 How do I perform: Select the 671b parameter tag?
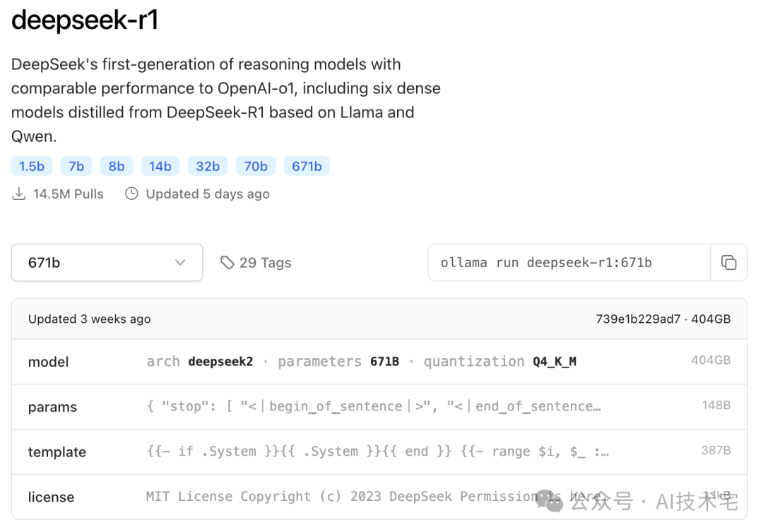coord(307,165)
